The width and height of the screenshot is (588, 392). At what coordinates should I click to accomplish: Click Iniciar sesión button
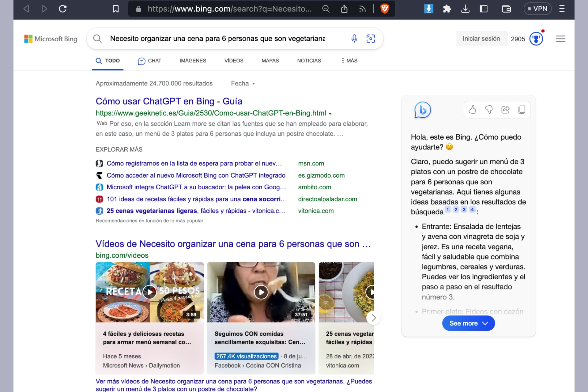(481, 39)
